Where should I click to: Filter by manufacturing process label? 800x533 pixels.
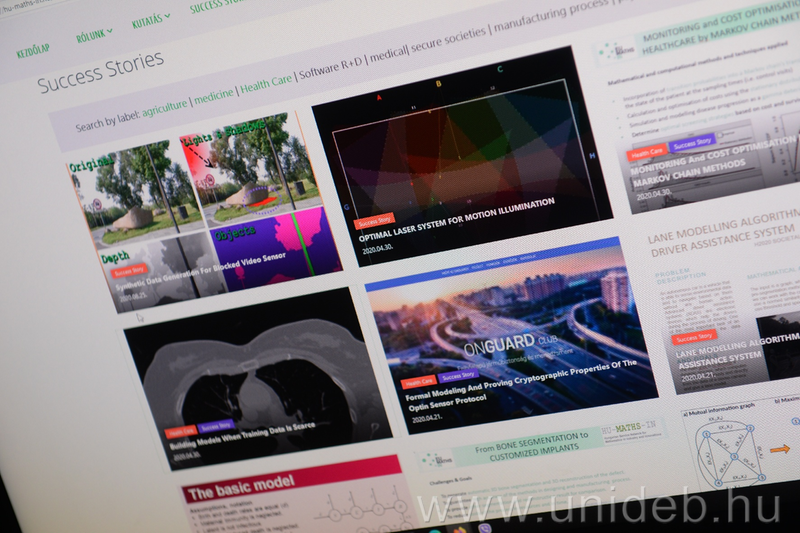click(x=549, y=17)
